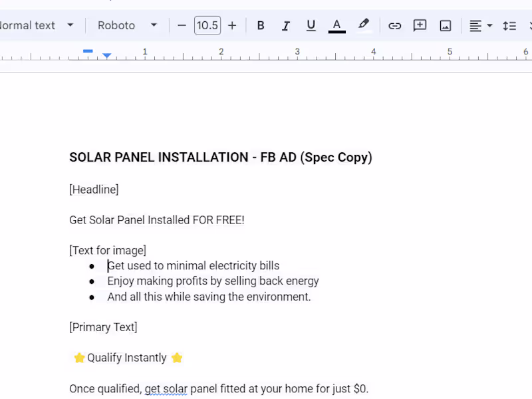532x399 pixels.
Task: Add a comment
Action: tap(420, 25)
